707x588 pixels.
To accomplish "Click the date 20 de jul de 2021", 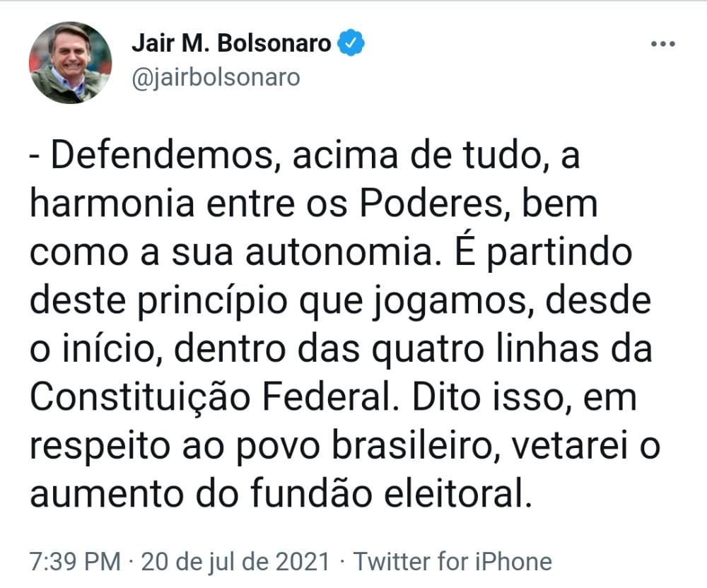I will pyautogui.click(x=236, y=561).
